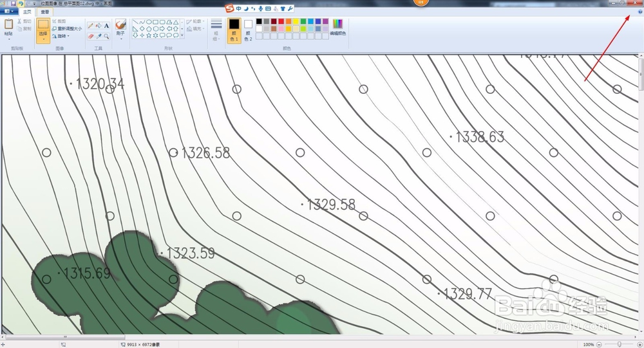
Task: Select the Oval shape
Action: tap(149, 22)
